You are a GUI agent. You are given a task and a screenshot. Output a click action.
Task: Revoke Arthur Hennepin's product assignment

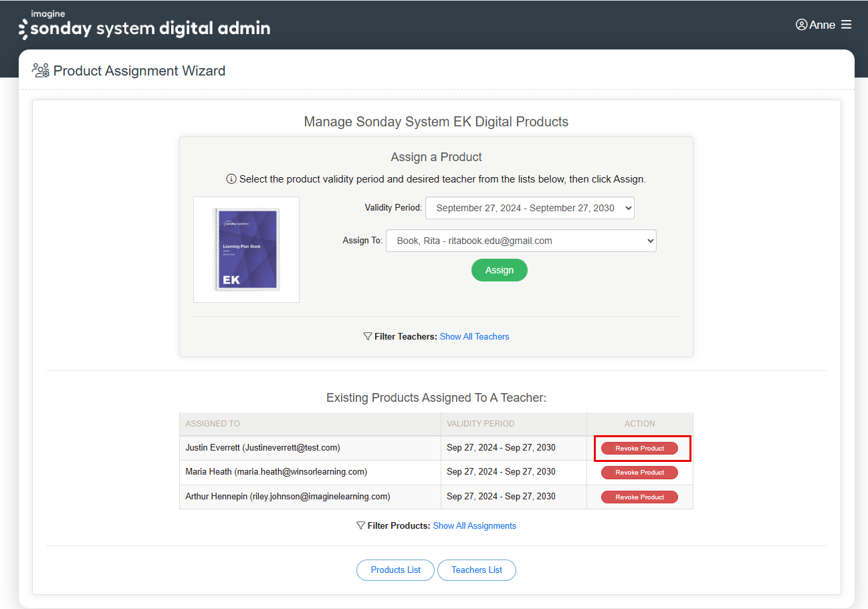pyautogui.click(x=639, y=497)
